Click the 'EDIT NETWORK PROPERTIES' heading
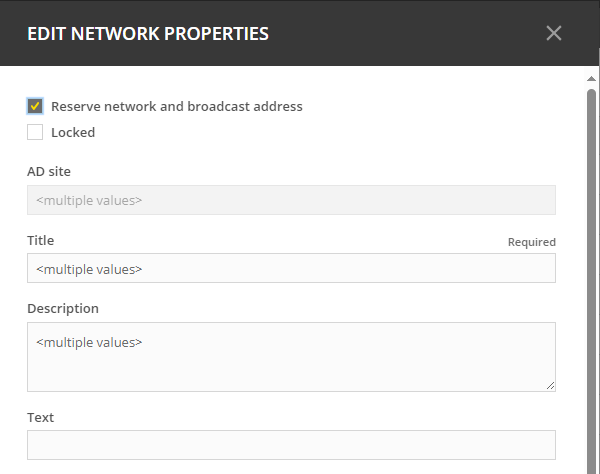600x474 pixels. pyautogui.click(x=148, y=33)
